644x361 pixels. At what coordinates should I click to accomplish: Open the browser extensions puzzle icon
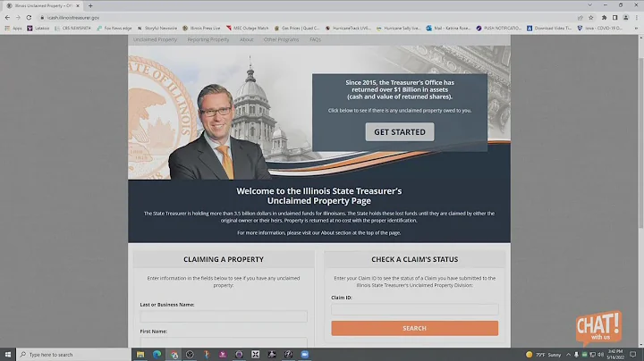(x=604, y=18)
